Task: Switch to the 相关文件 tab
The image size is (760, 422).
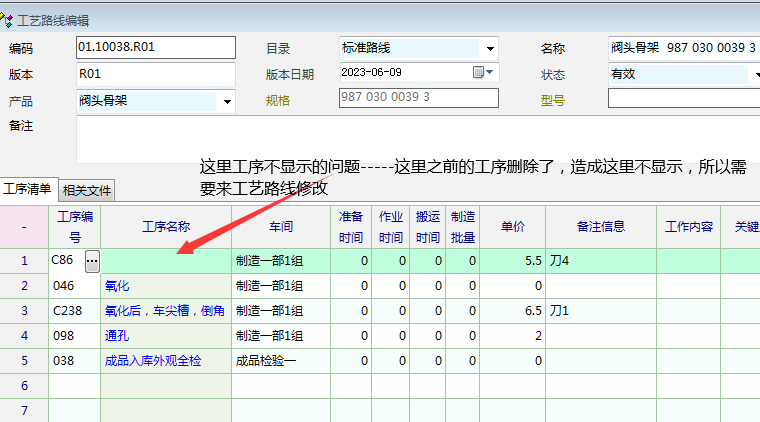Action: click(x=87, y=190)
